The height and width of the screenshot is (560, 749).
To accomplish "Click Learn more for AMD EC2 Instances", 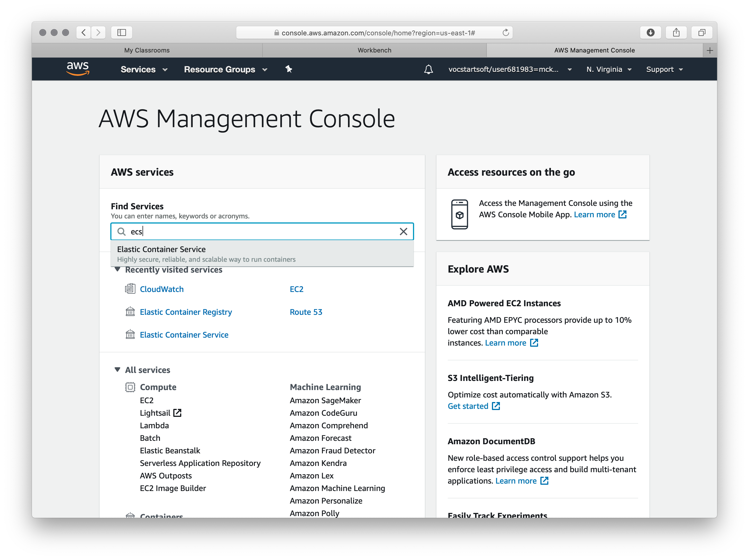I will (x=506, y=343).
